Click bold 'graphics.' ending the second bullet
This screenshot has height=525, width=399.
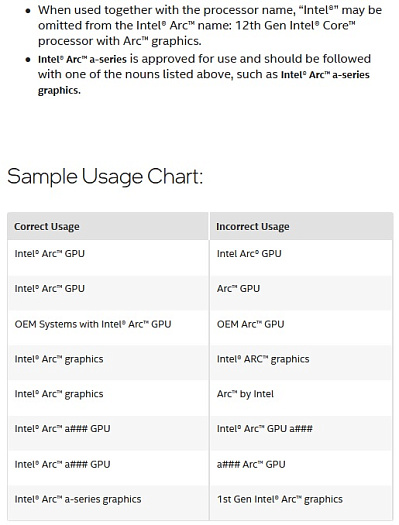point(59,91)
